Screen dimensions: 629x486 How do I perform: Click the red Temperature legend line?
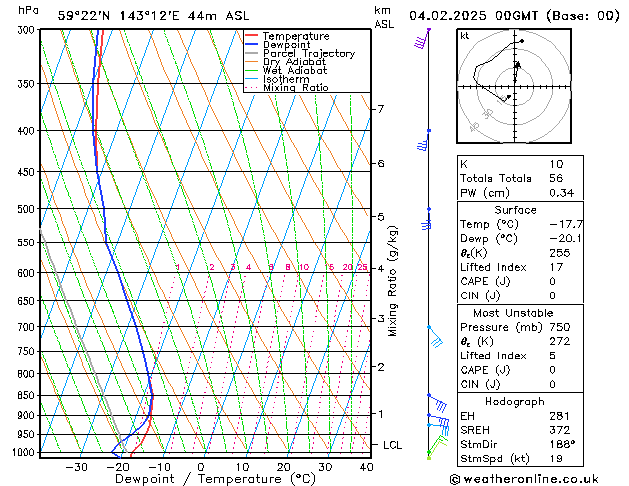pos(251,36)
